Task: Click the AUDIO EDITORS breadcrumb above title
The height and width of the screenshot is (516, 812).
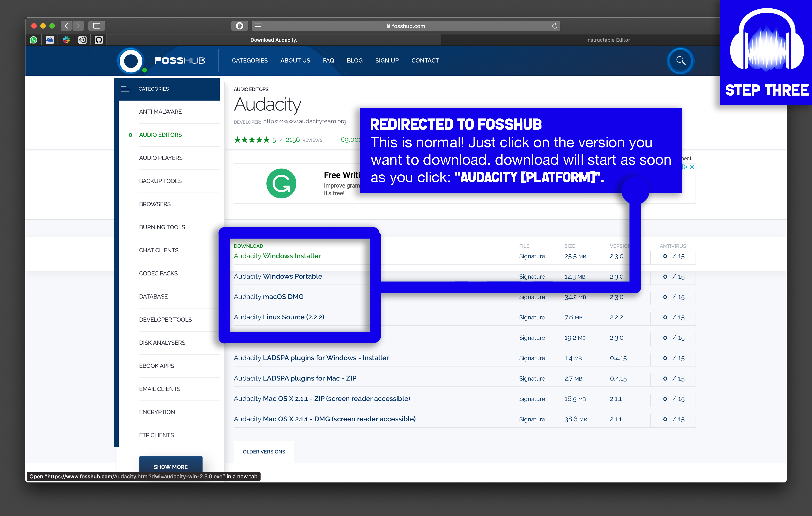Action: 251,89
